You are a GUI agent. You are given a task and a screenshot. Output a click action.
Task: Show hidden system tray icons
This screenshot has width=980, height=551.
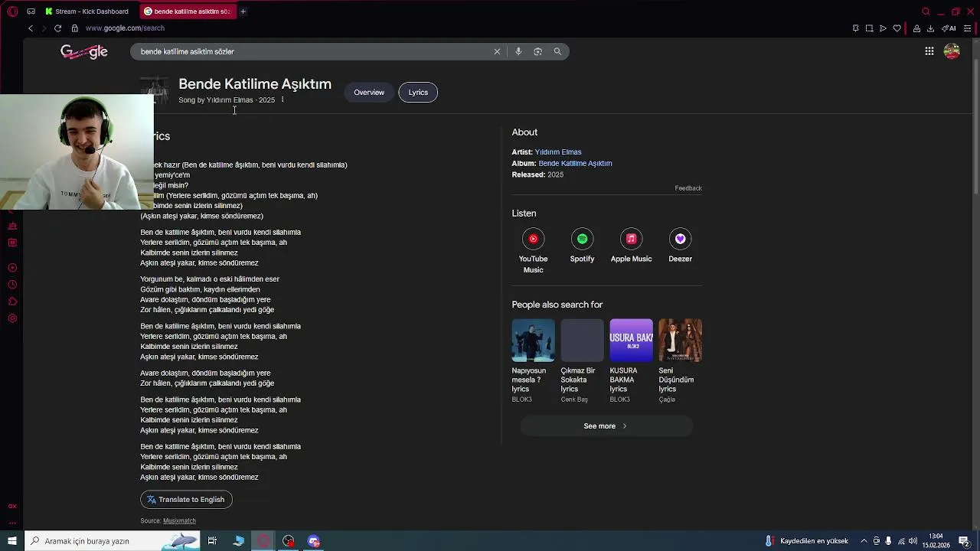[x=864, y=541]
